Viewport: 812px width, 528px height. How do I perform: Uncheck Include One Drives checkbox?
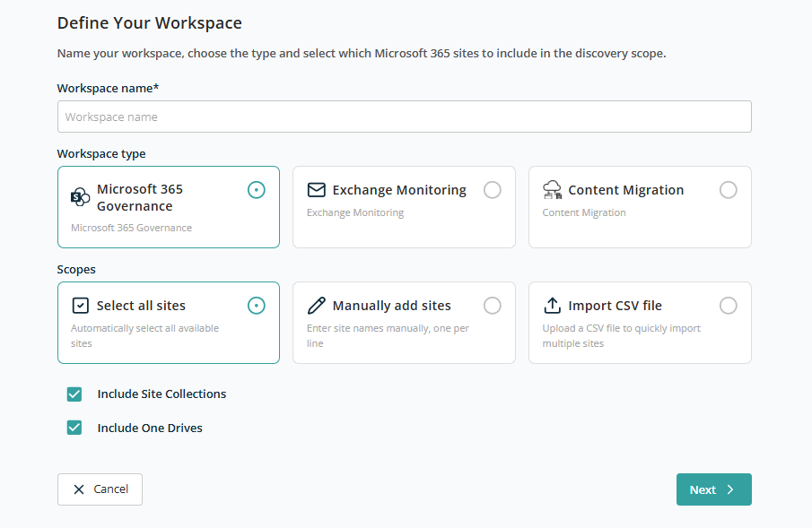[x=74, y=428]
